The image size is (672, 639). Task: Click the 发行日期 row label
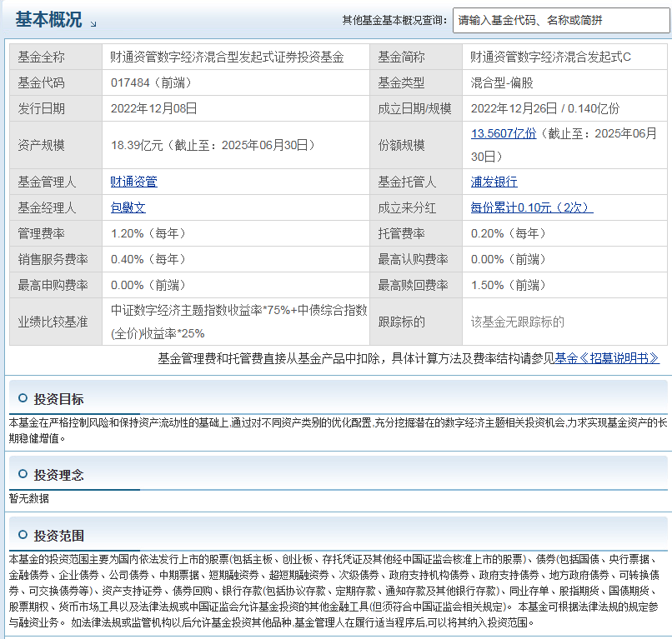tap(41, 108)
